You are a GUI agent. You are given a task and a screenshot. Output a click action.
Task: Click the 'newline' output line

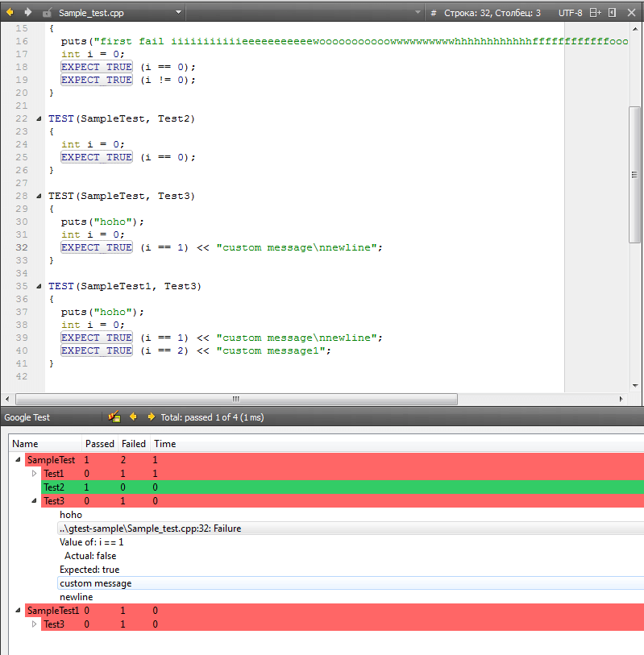76,597
